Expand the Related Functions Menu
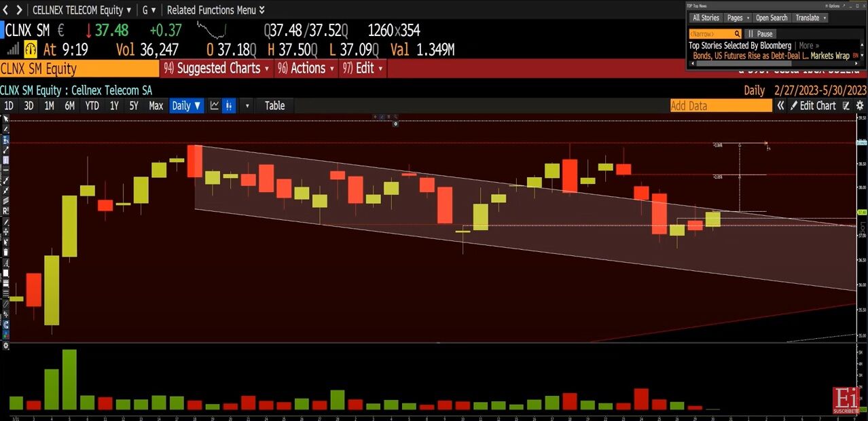Screen dimensions: 868x421 216,10
